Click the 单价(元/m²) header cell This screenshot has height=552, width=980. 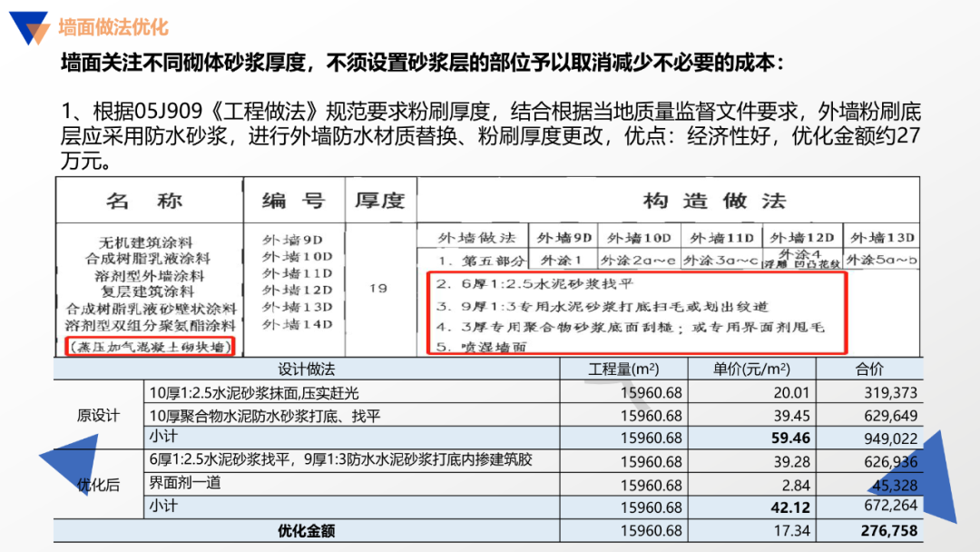(751, 370)
